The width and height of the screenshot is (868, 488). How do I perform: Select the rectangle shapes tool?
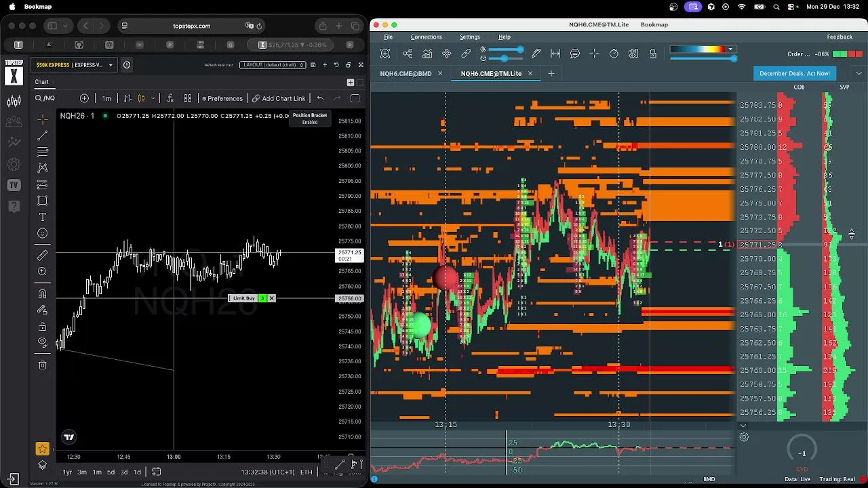click(42, 201)
